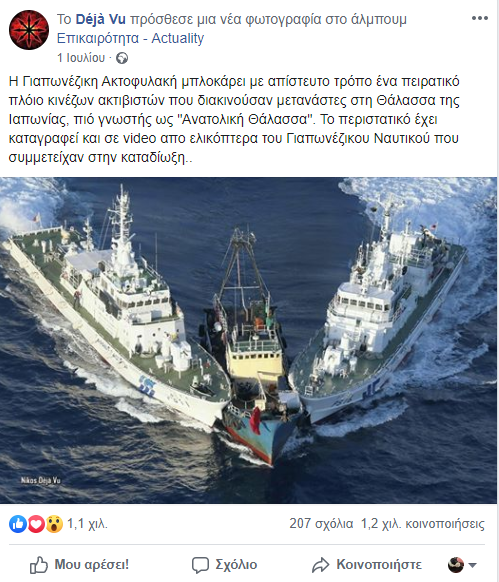
Task: Open the Déjà Vu page name link
Action: (x=101, y=19)
